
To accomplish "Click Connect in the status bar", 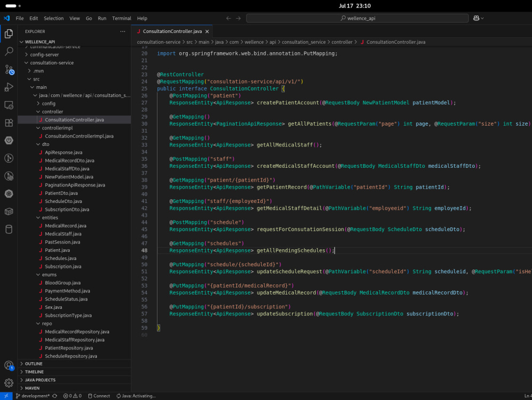I will (x=99, y=396).
